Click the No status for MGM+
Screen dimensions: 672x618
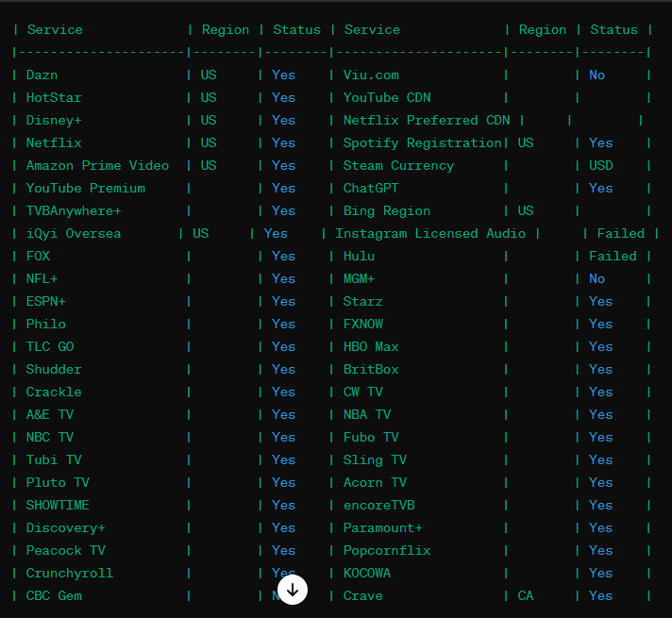click(x=597, y=279)
